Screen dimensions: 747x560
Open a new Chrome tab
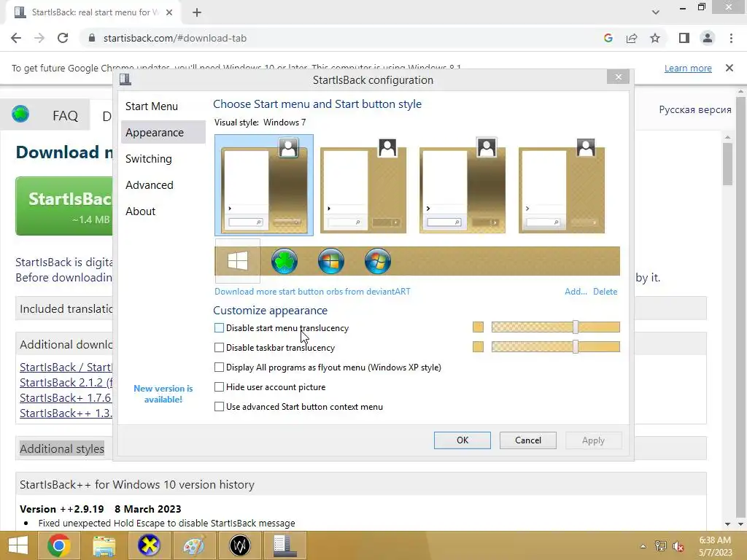(197, 12)
